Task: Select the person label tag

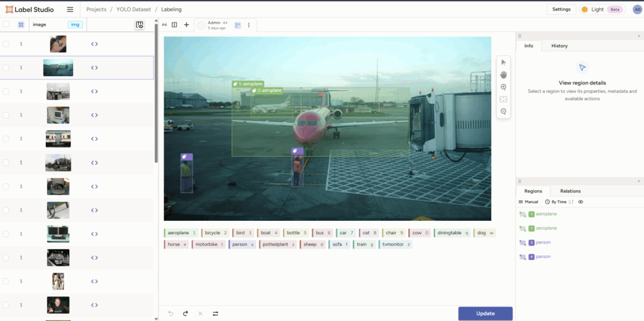Action: tap(243, 245)
